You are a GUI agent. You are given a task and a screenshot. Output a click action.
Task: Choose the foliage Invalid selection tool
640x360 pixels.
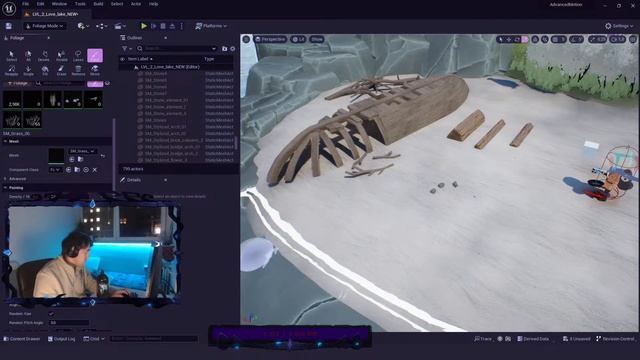click(x=62, y=56)
